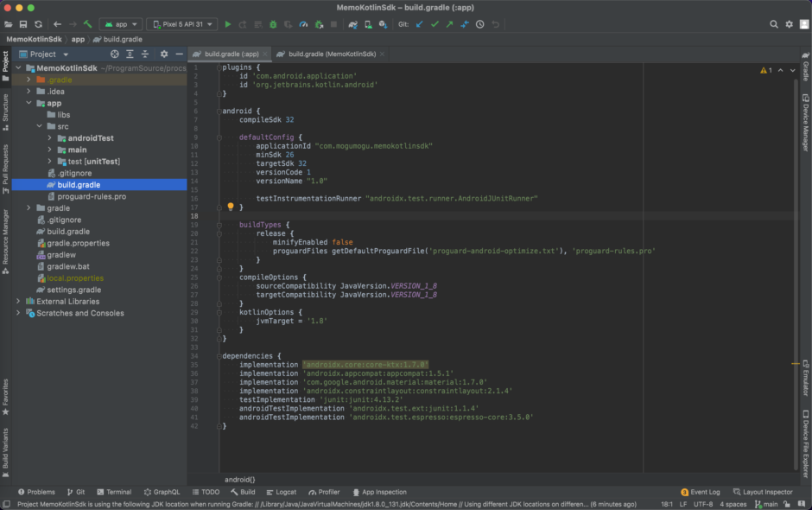812x510 pixels.
Task: Open the app run configuration dropdown
Action: [120, 24]
